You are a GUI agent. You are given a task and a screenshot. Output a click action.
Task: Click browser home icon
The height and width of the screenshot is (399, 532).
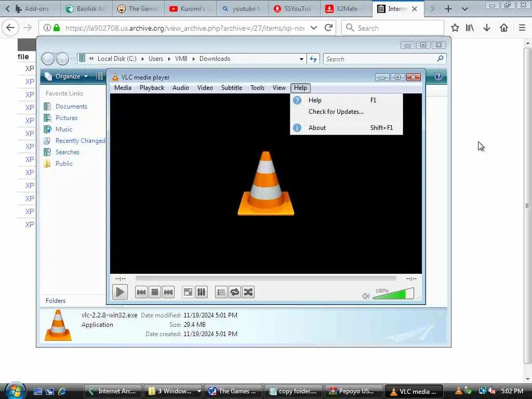pos(504,28)
